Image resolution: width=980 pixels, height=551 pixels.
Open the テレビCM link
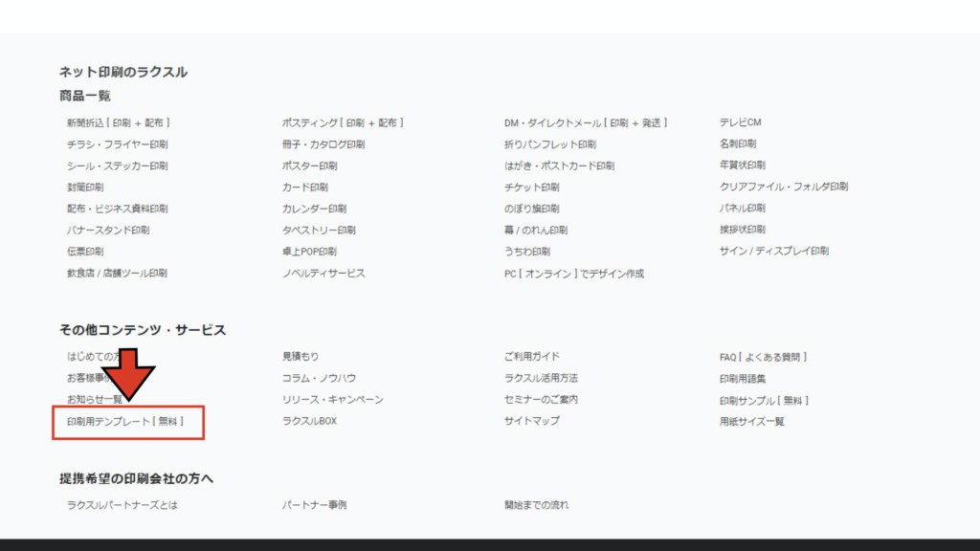click(x=741, y=122)
